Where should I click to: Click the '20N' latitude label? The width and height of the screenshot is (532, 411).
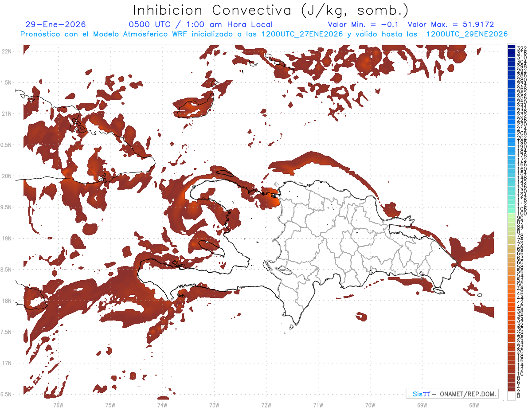tap(7, 176)
